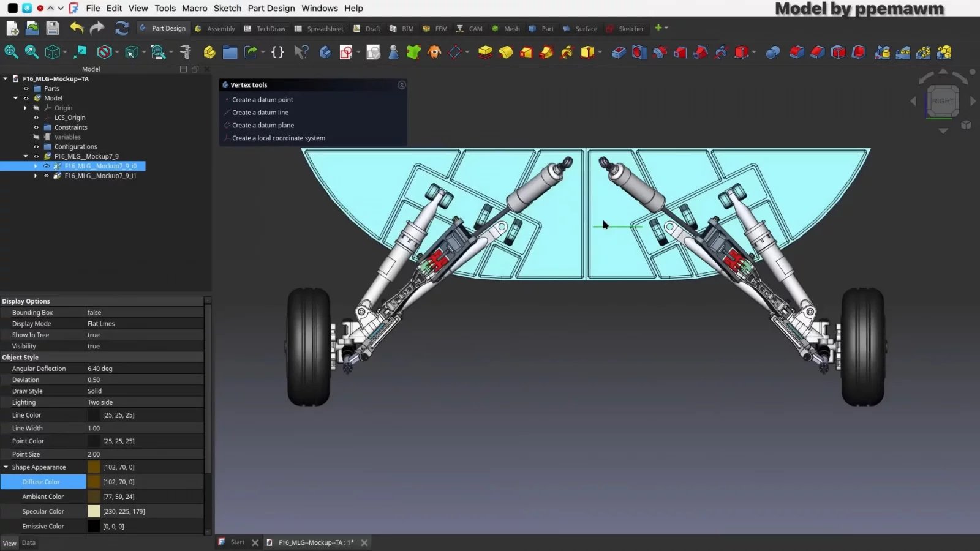Screen dimensions: 980x551
Task: Switch to the Assembly workbench tab
Action: click(x=215, y=29)
